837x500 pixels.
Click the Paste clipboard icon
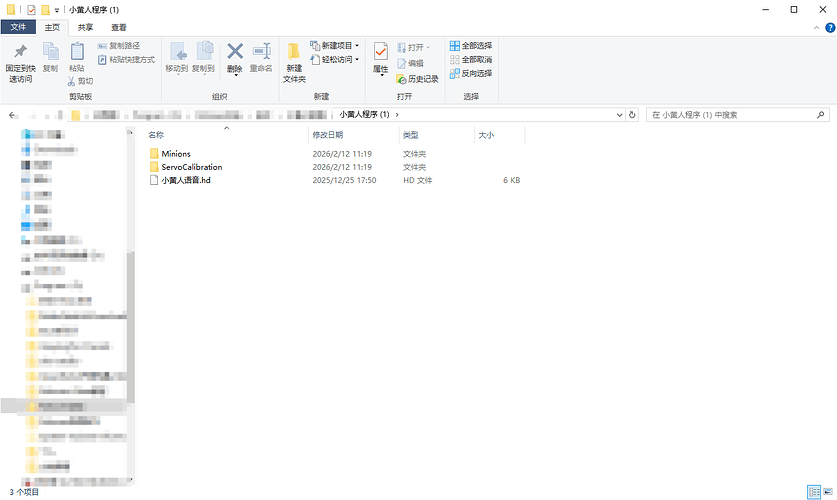(x=77, y=52)
